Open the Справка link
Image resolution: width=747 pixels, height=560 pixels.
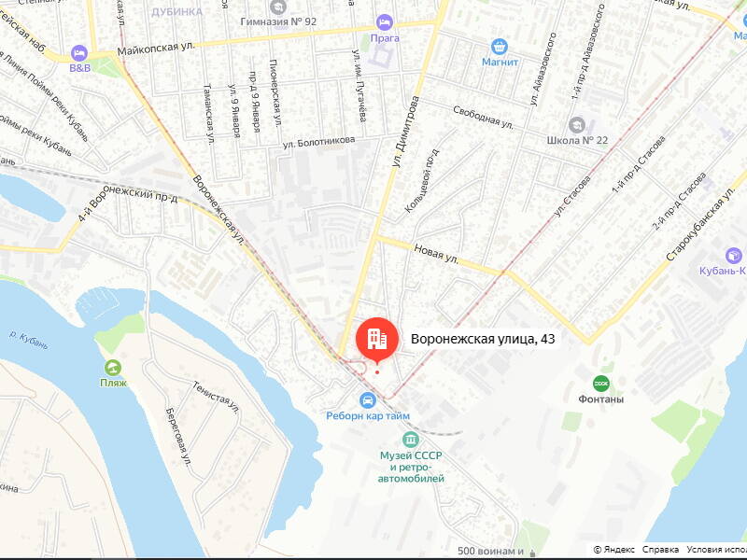click(x=660, y=550)
